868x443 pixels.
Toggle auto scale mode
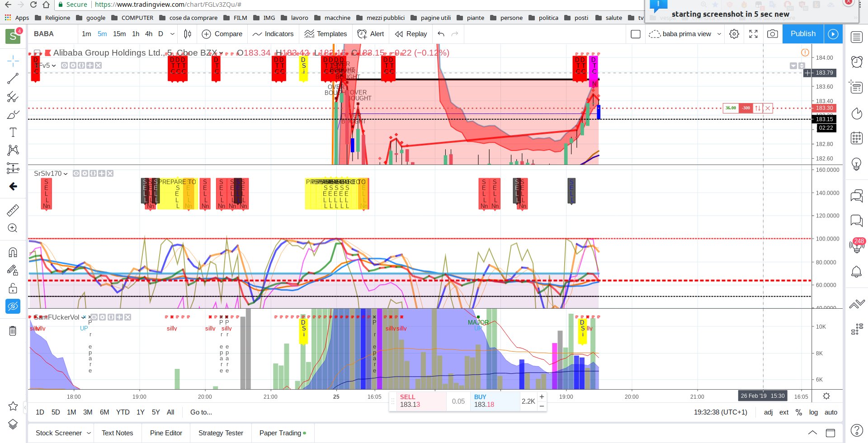coord(831,412)
